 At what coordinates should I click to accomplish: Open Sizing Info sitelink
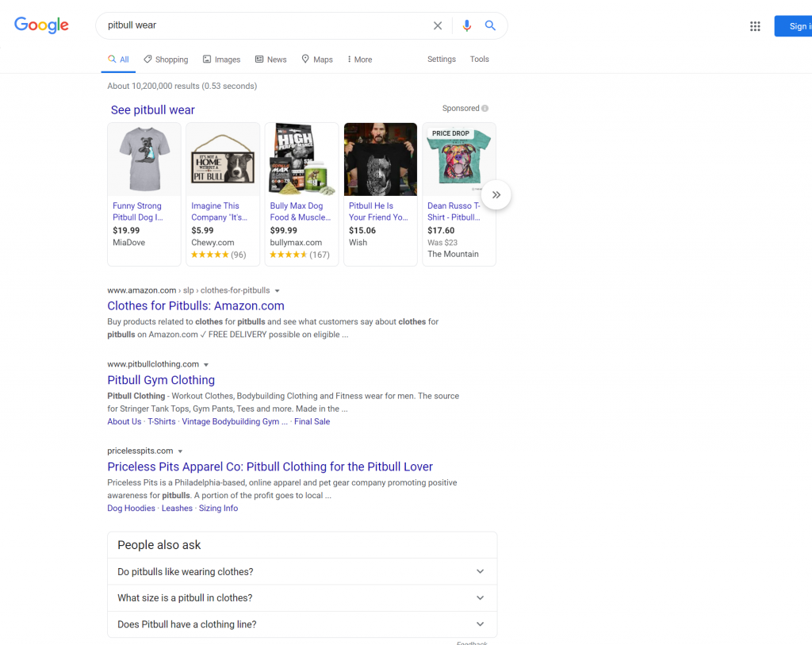point(219,509)
